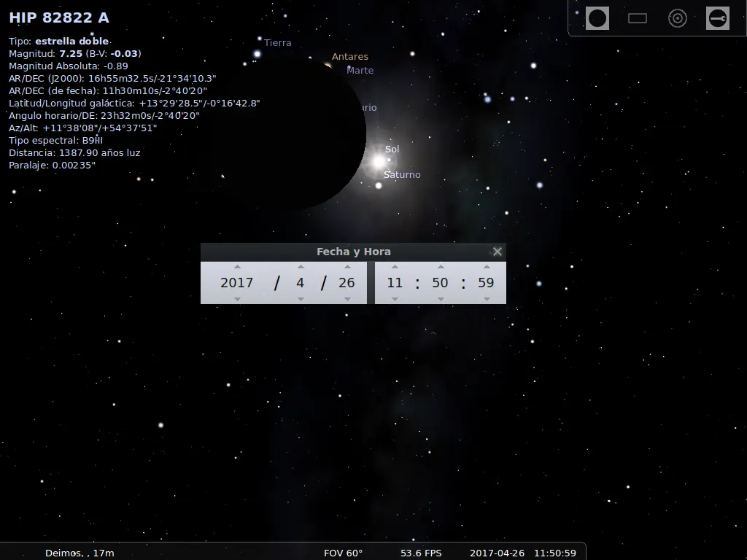Click the Distancia: 1387.90 años luz line
The height and width of the screenshot is (560, 747).
[x=74, y=152]
